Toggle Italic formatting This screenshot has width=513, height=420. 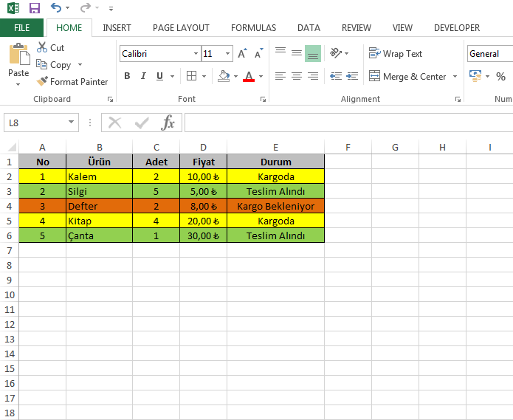pyautogui.click(x=143, y=76)
